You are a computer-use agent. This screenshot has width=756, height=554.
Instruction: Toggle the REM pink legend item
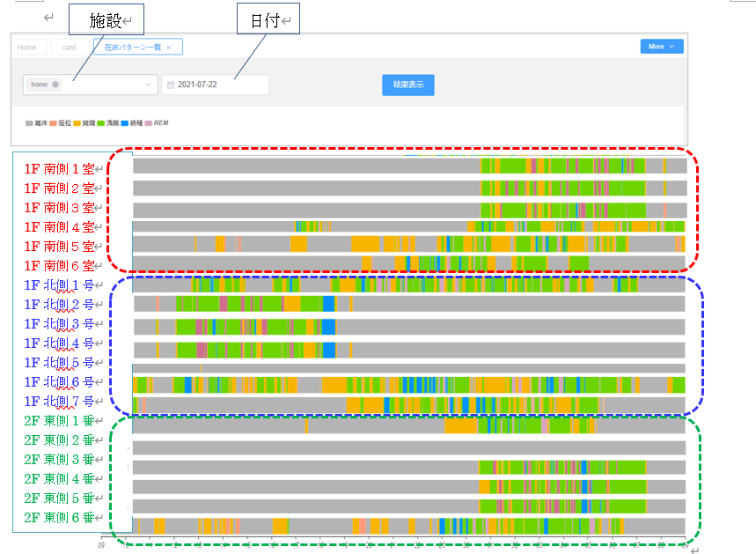pyautogui.click(x=156, y=123)
